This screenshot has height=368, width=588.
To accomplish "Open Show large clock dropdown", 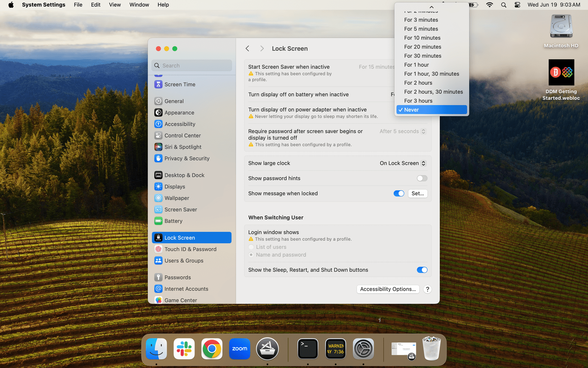I will coord(403,163).
